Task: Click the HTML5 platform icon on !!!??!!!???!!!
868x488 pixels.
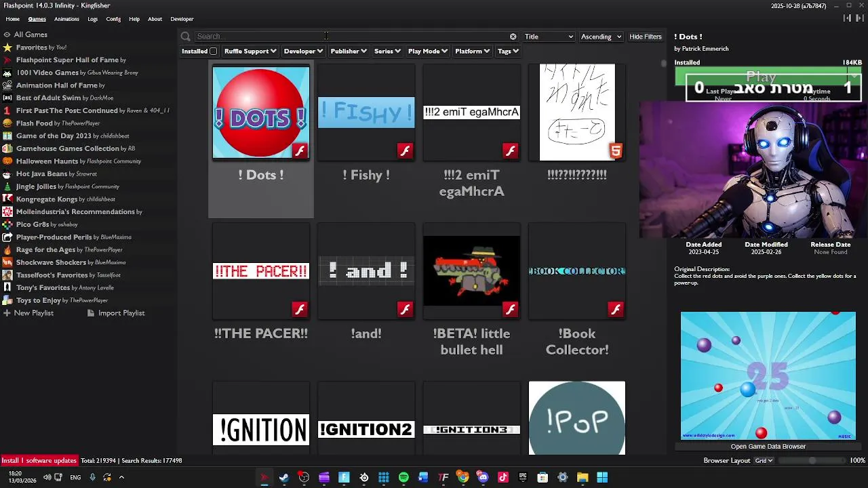Action: [616, 151]
